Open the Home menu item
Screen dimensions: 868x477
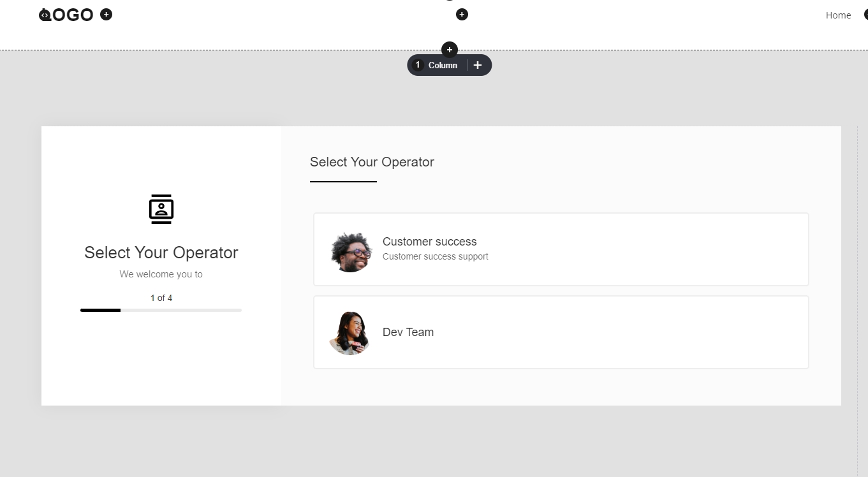tap(838, 15)
